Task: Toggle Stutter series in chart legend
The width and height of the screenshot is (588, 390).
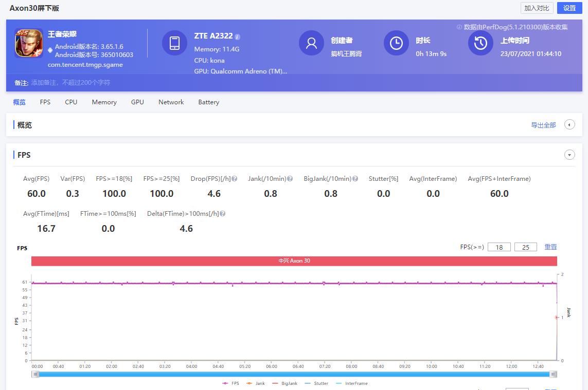Action: [316, 383]
